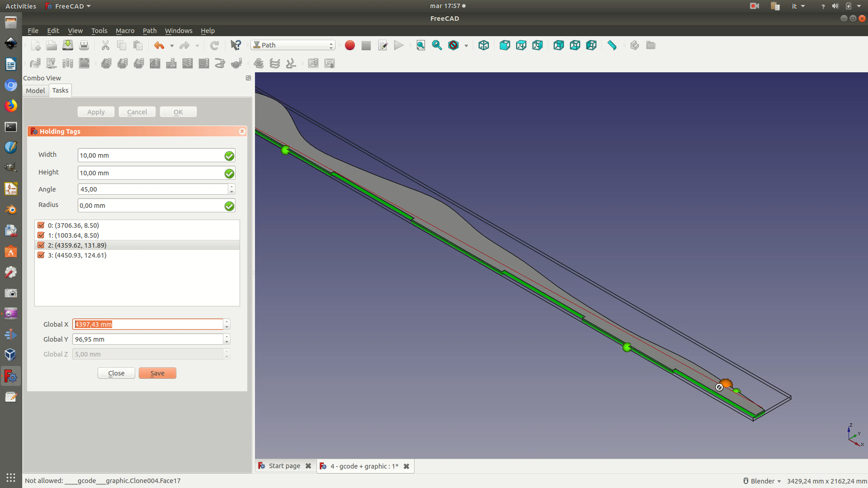Click the Global X spinner arrows

click(227, 324)
